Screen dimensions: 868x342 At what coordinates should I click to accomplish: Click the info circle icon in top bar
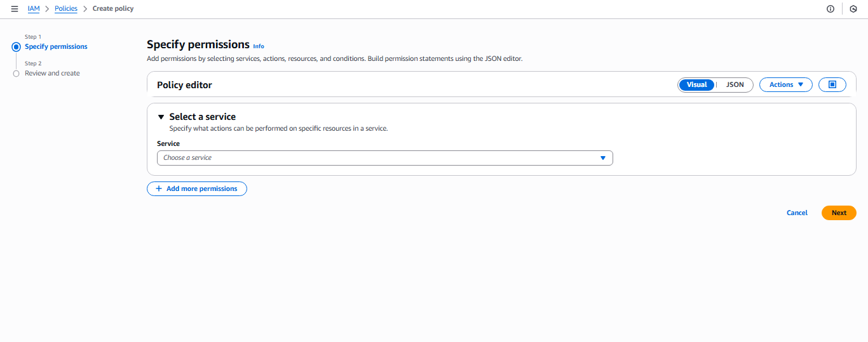[830, 9]
